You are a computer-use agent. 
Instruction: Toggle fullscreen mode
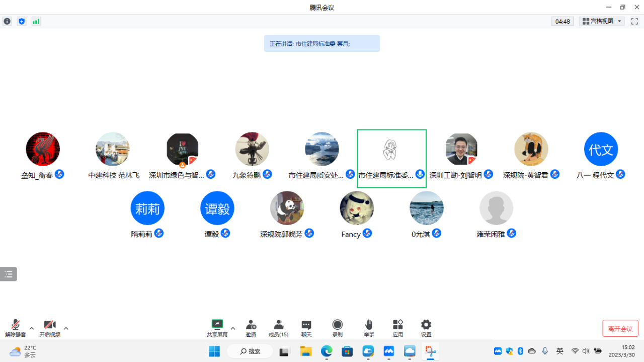coord(634,21)
